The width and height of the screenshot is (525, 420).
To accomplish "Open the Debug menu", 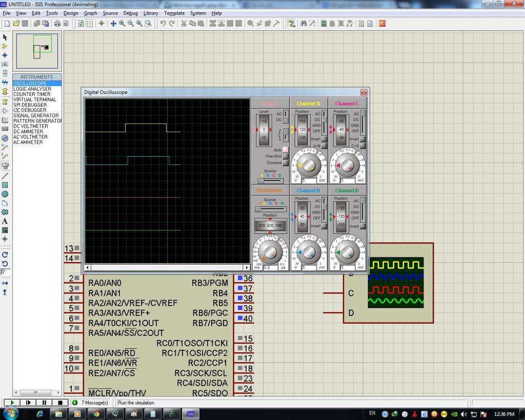I will coord(130,13).
